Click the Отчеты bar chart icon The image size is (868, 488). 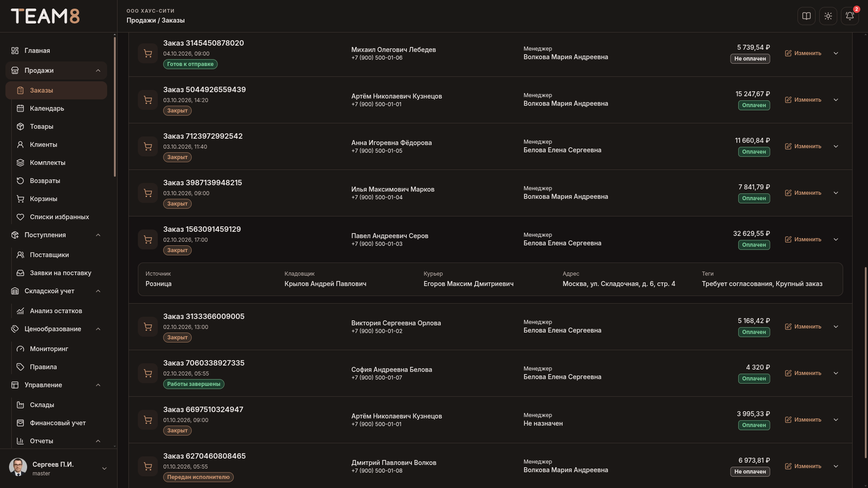coord(20,441)
